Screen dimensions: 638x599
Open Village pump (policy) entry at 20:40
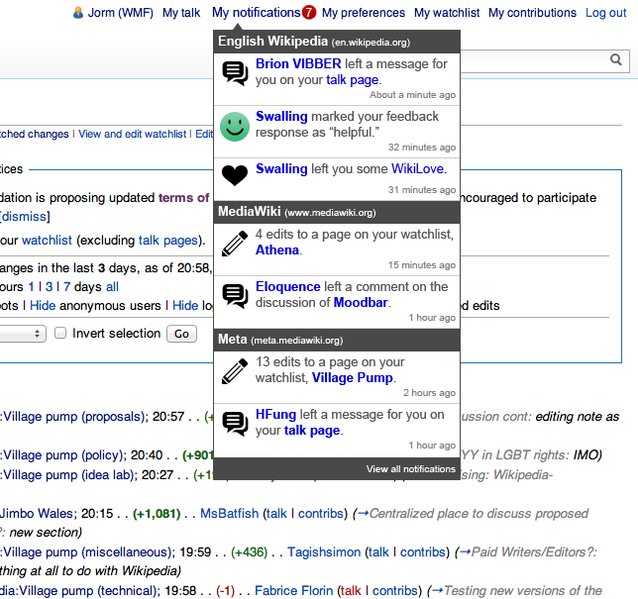[x=62, y=455]
